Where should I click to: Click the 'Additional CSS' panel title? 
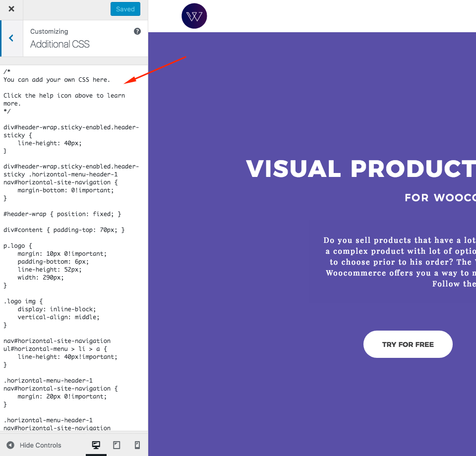point(60,44)
